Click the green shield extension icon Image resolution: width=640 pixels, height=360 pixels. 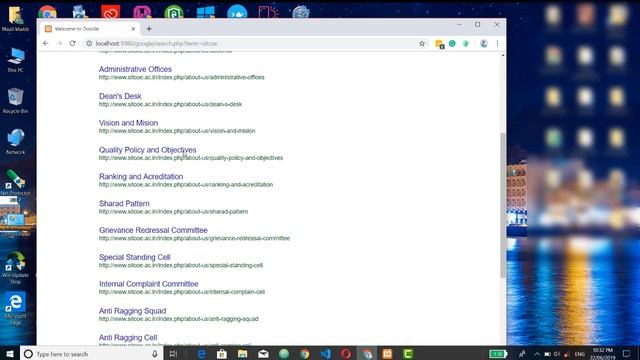[x=466, y=43]
